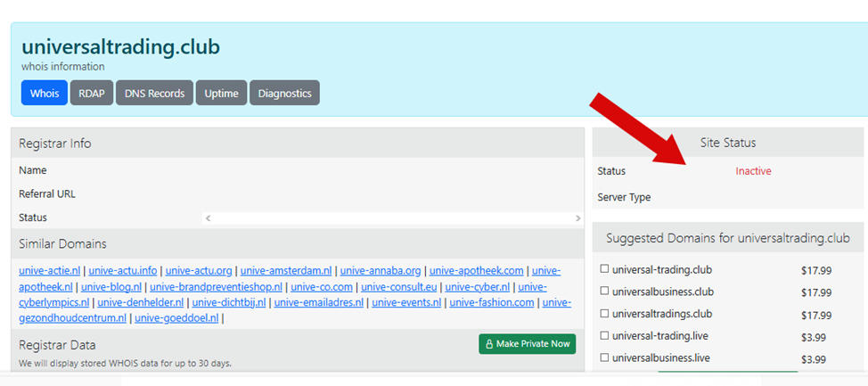Click the Registrar Info section header
868x386 pixels.
pyautogui.click(x=298, y=144)
